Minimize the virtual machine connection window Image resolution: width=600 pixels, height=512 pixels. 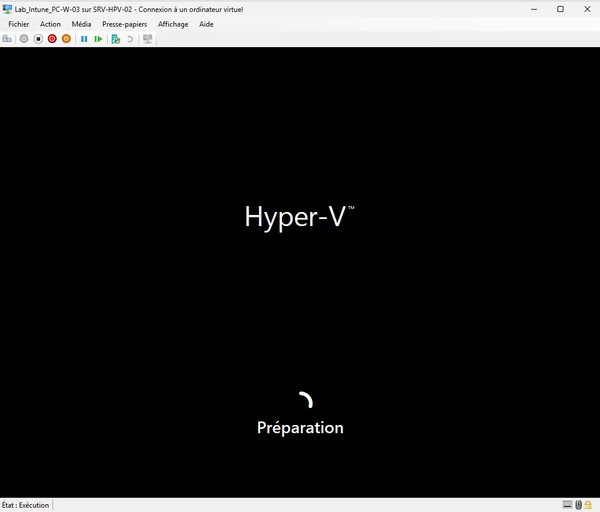click(534, 9)
